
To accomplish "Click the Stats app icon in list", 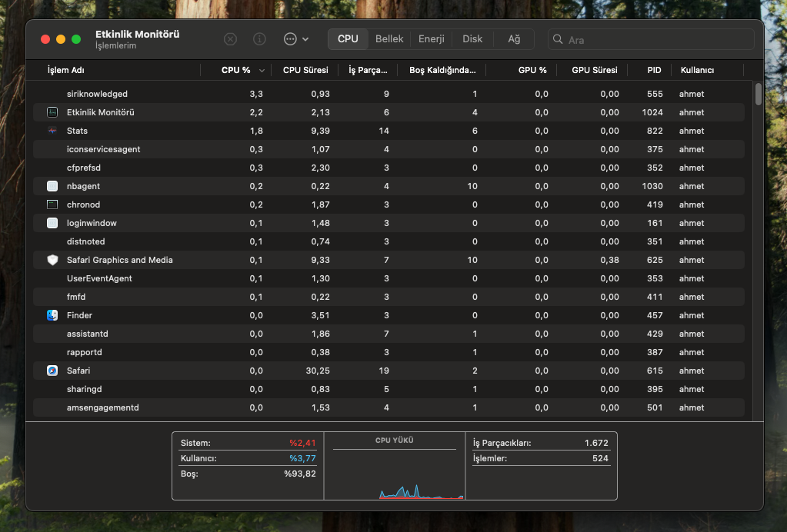I will click(x=52, y=131).
